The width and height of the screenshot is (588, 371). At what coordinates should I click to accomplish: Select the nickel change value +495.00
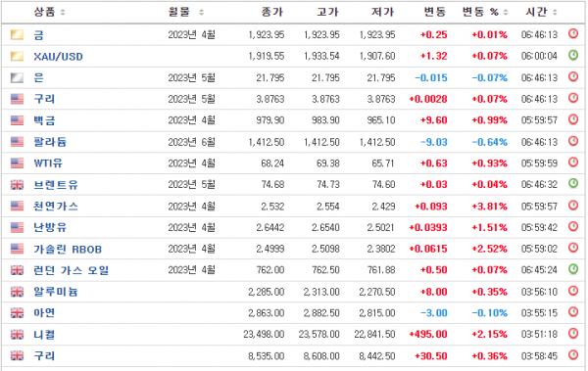(428, 334)
